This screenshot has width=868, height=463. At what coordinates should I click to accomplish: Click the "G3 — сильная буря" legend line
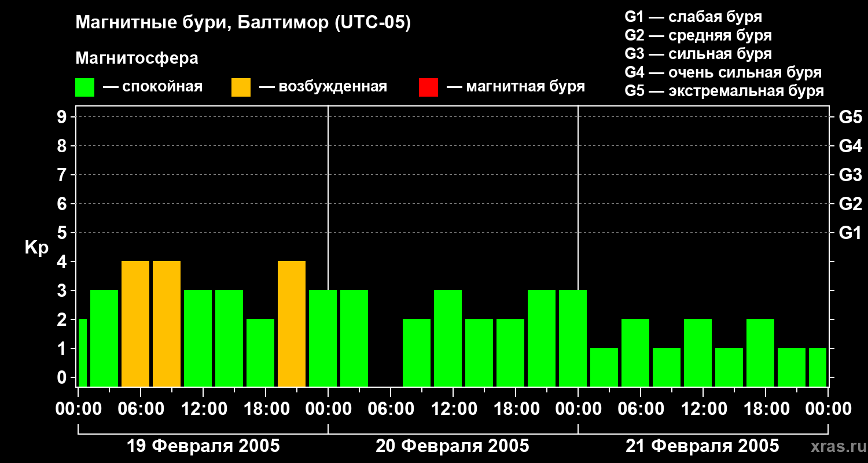(698, 54)
